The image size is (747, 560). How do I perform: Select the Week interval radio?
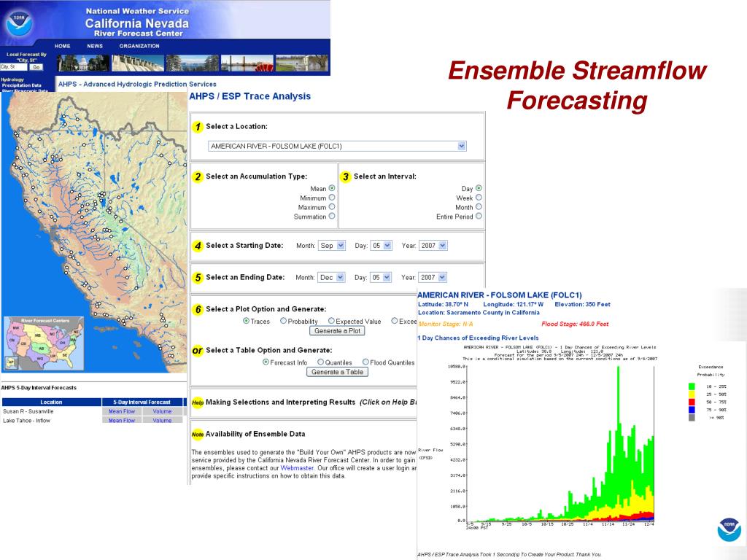479,198
